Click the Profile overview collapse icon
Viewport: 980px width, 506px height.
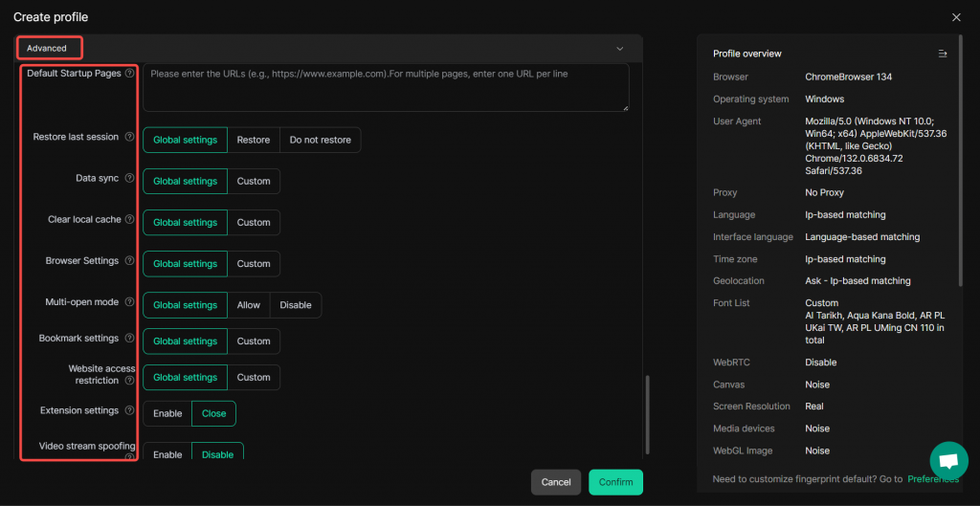[x=943, y=54]
